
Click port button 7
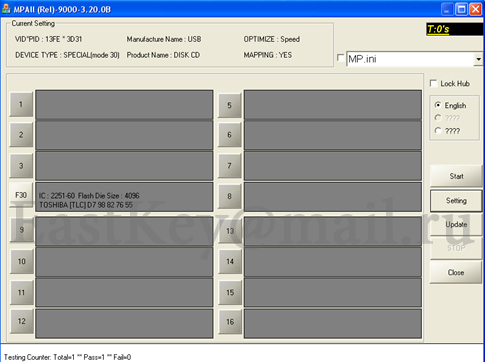pyautogui.click(x=229, y=166)
